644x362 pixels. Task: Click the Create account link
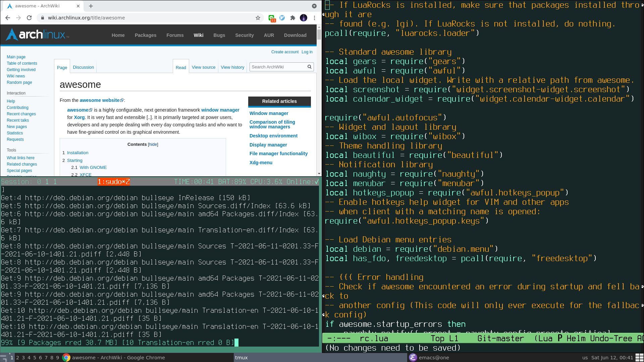(285, 52)
